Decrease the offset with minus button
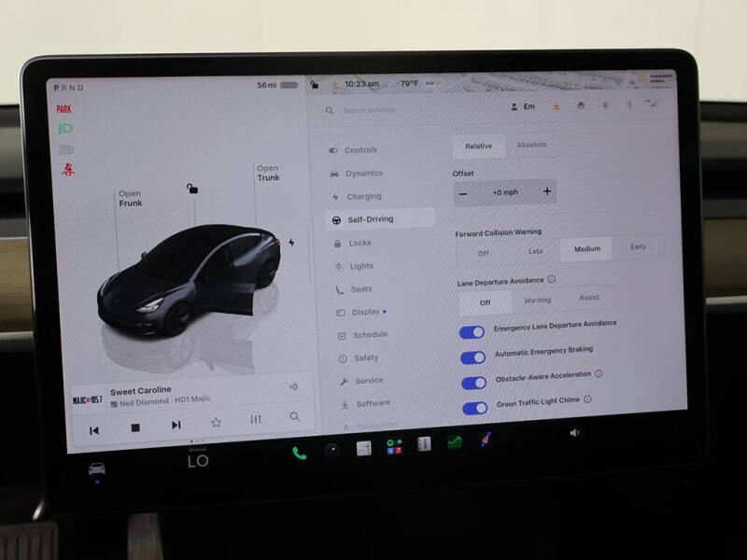 pos(463,194)
